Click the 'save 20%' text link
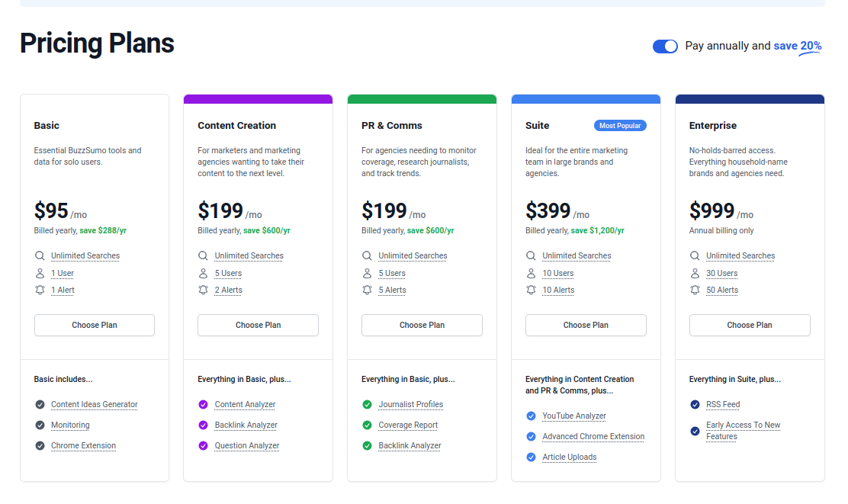The image size is (848, 504). pyautogui.click(x=797, y=46)
